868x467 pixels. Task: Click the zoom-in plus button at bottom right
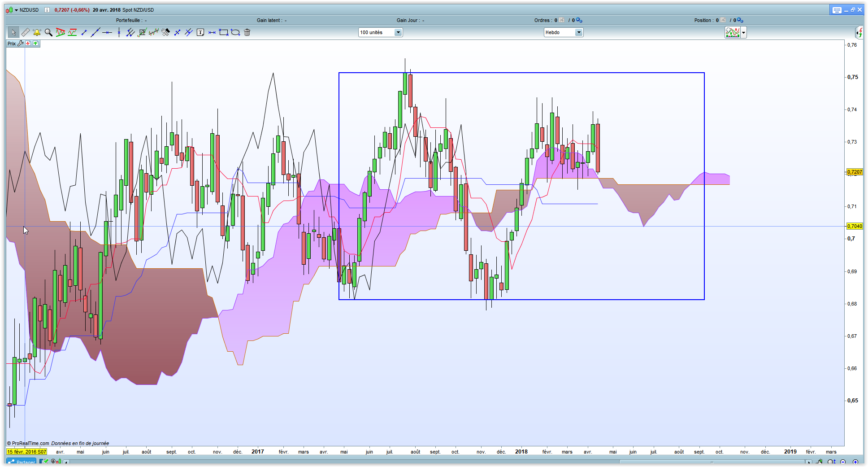pos(855,462)
